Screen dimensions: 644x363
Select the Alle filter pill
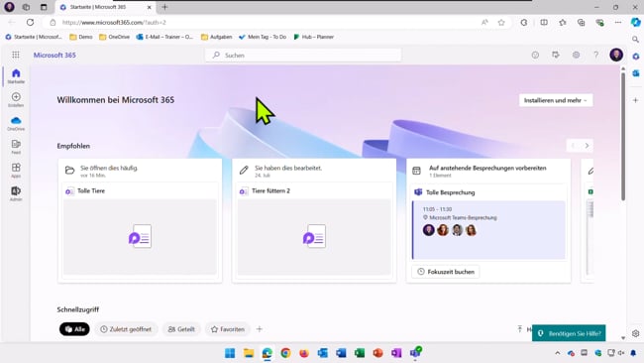pos(74,329)
